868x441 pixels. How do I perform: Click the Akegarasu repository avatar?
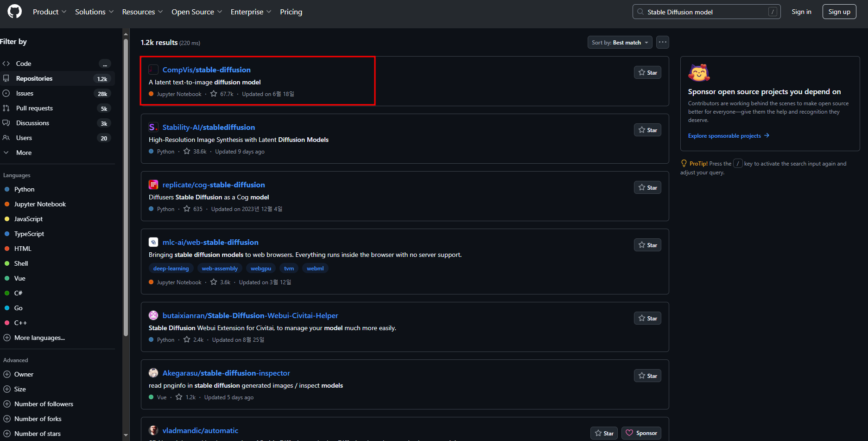coord(153,373)
